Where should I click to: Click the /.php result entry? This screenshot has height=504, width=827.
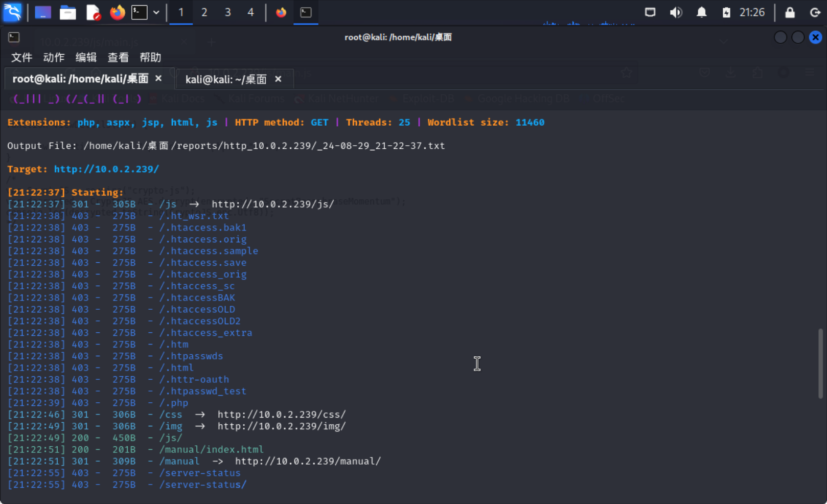click(x=174, y=403)
